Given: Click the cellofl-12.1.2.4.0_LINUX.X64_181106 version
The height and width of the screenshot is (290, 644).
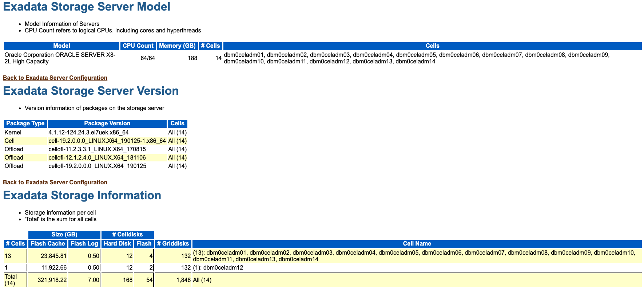Looking at the screenshot, I should click(97, 158).
